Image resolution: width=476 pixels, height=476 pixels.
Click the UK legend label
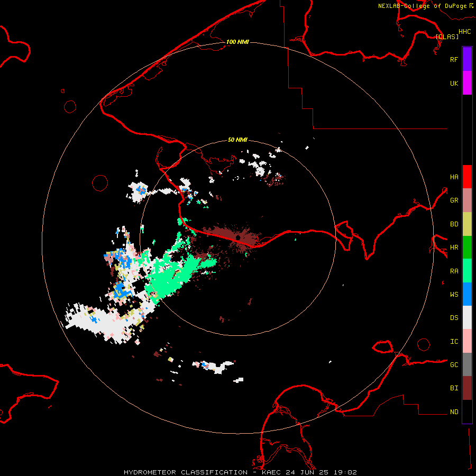click(x=454, y=83)
